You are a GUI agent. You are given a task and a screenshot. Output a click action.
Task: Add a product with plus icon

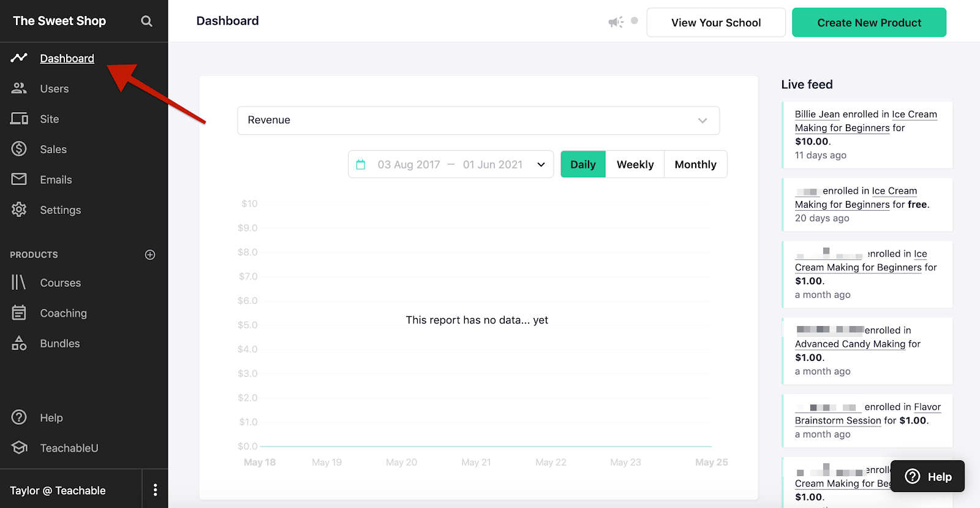pos(150,255)
